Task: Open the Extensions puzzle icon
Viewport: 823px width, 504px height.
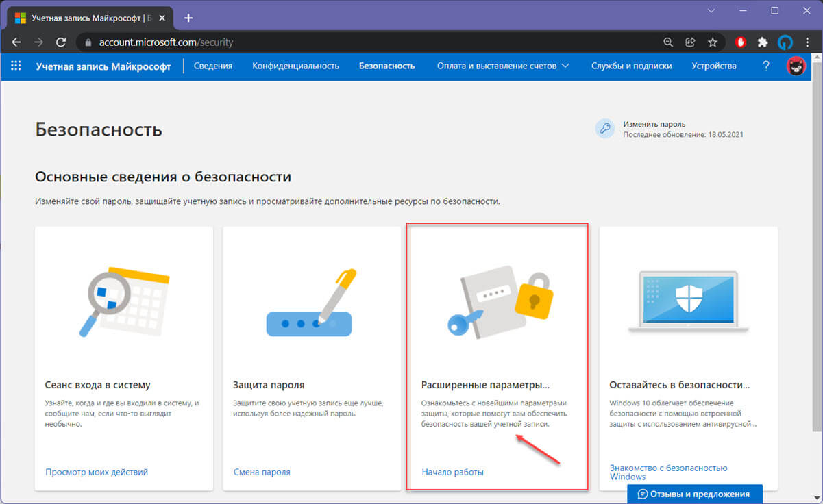Action: pyautogui.click(x=762, y=42)
